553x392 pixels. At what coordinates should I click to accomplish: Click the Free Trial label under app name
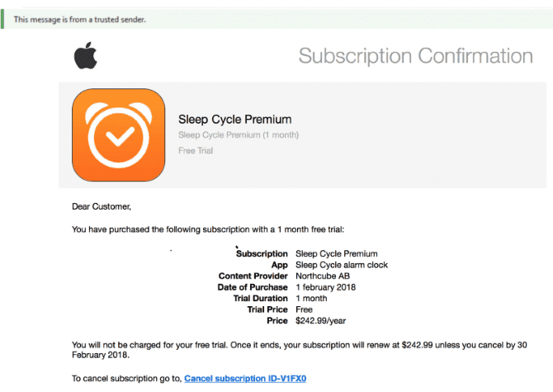[x=196, y=150]
